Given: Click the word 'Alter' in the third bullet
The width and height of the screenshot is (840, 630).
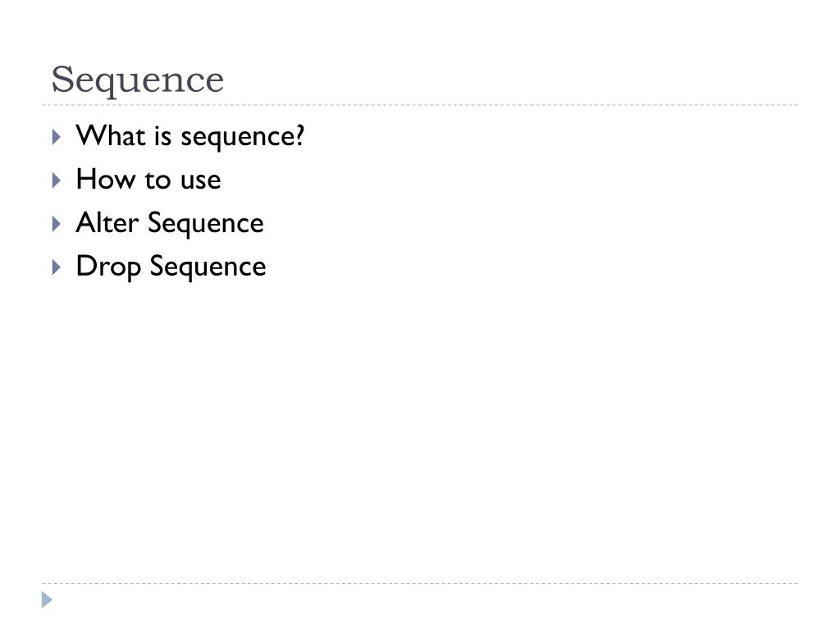Looking at the screenshot, I should click(x=107, y=222).
